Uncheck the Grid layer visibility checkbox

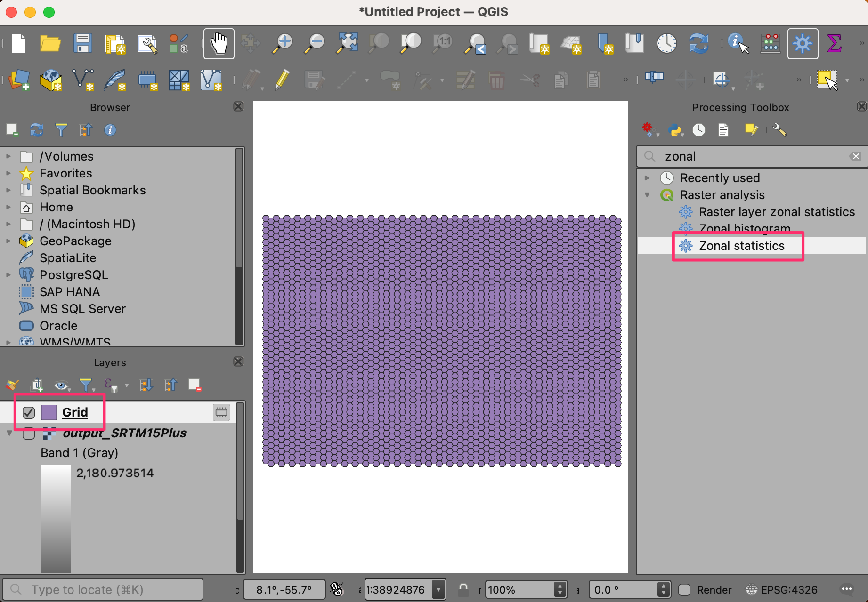point(29,413)
